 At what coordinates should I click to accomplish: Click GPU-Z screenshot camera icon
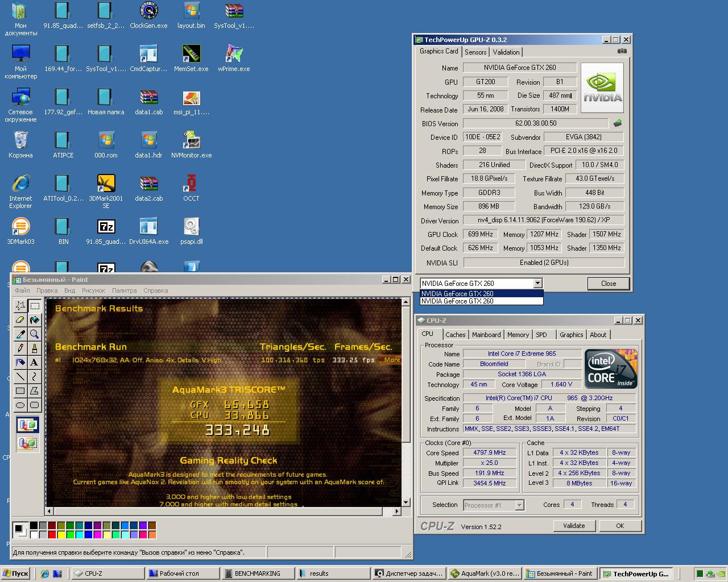[x=622, y=51]
